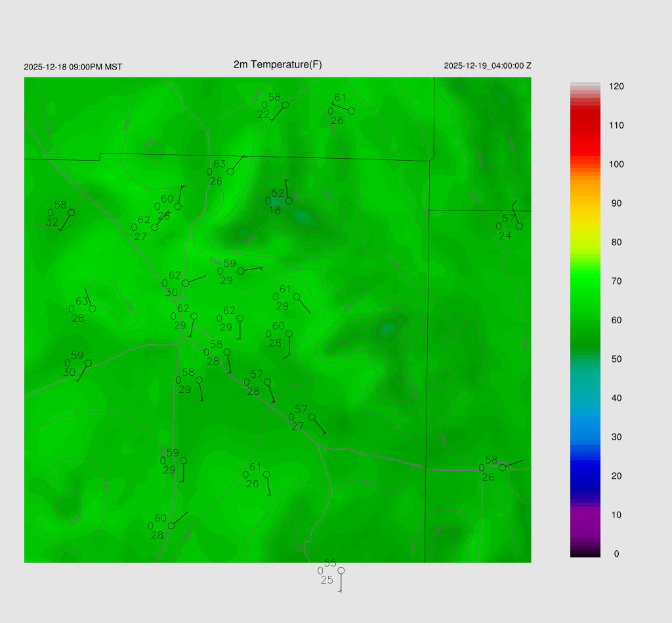The width and height of the screenshot is (672, 623).
Task: Click the station circle labeled 62, 30
Action: [186, 283]
